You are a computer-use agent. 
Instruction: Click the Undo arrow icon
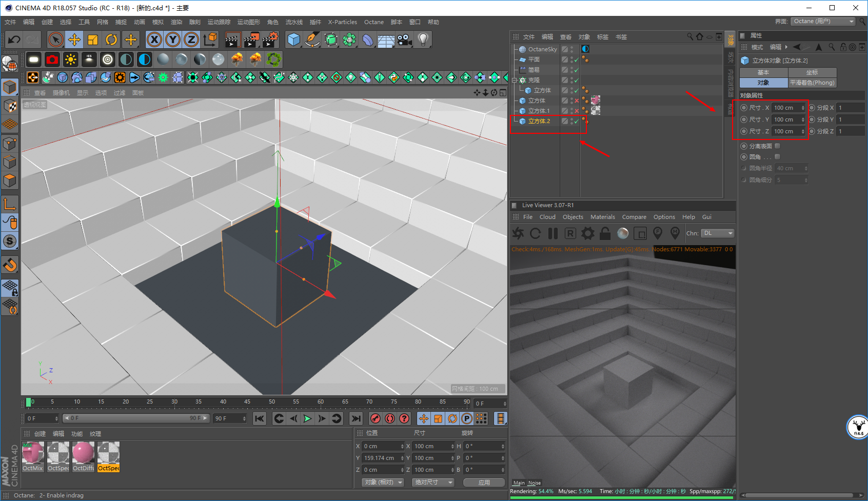click(14, 39)
